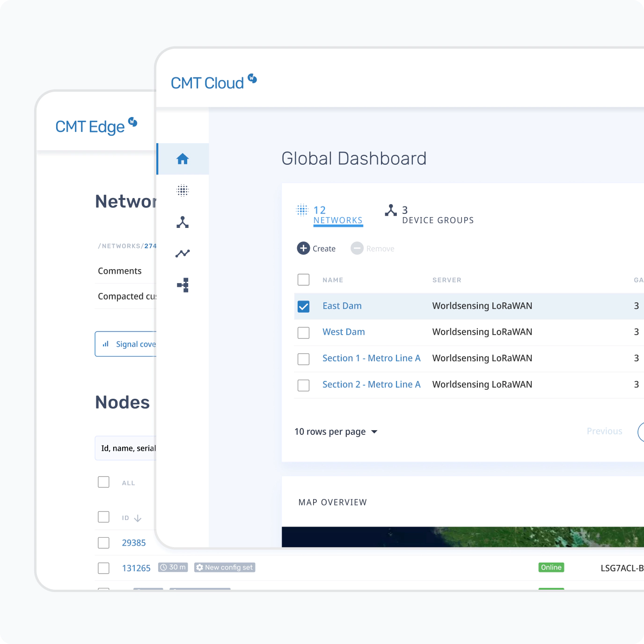Uncheck the East Dam checkbox
This screenshot has height=644, width=644.
coord(304,307)
